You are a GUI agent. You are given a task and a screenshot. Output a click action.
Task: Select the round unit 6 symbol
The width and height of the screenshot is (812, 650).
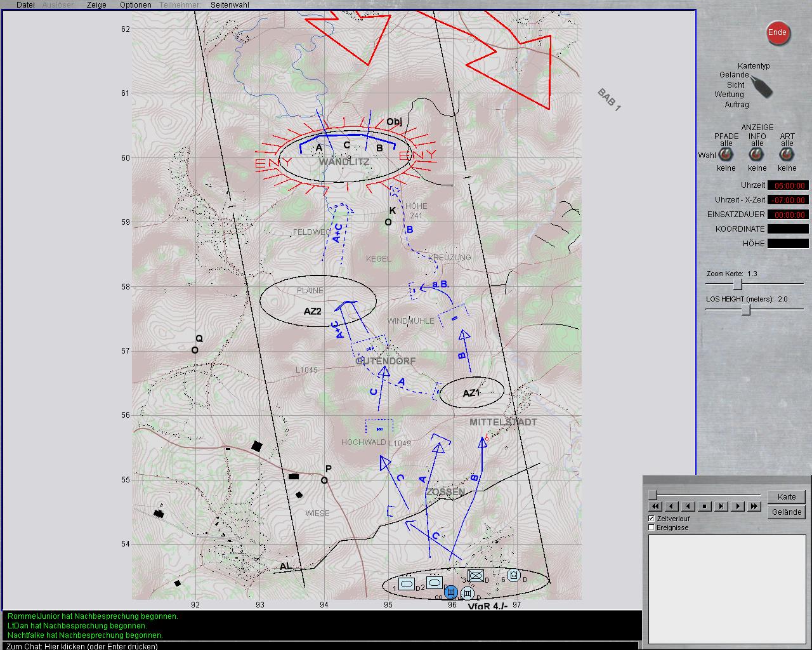point(514,576)
